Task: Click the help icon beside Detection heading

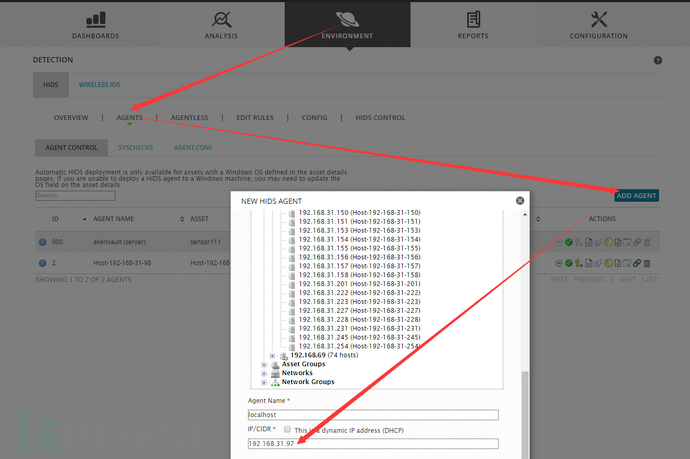Action: pos(658,60)
